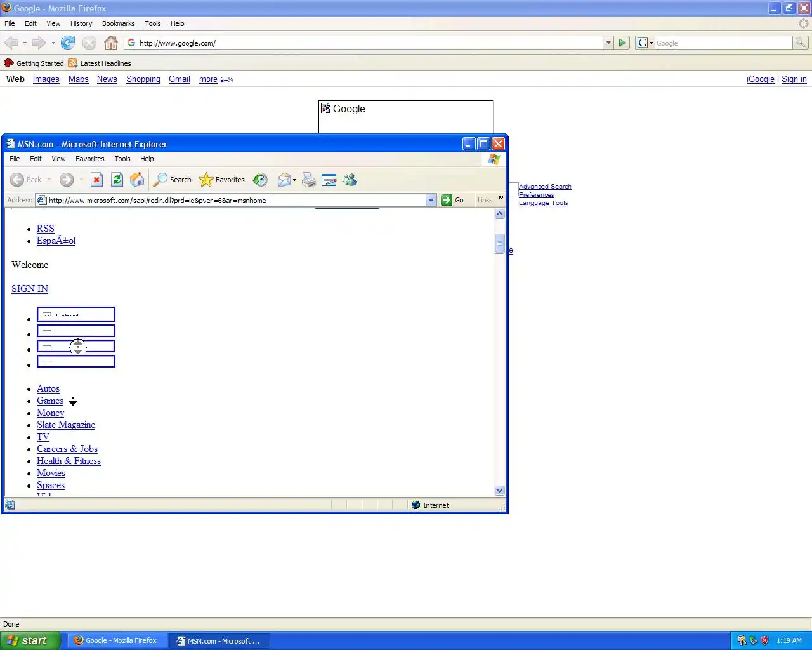
Task: Go to Firefox Home page icon
Action: click(111, 43)
